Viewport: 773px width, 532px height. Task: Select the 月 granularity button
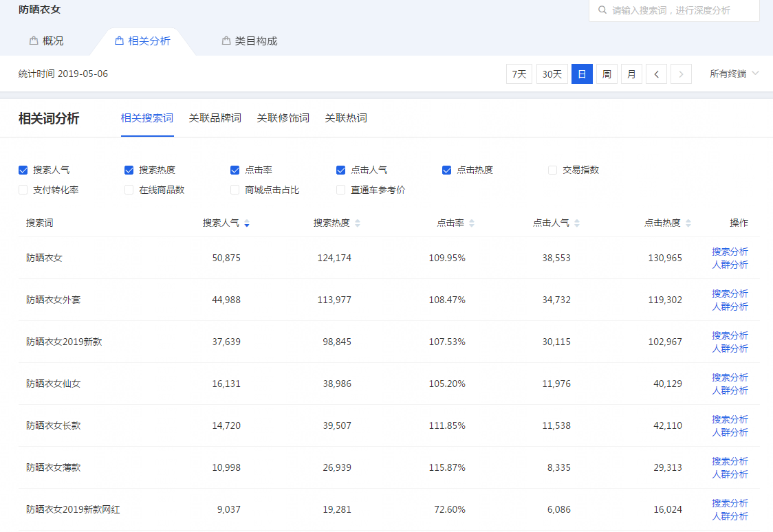pyautogui.click(x=631, y=74)
